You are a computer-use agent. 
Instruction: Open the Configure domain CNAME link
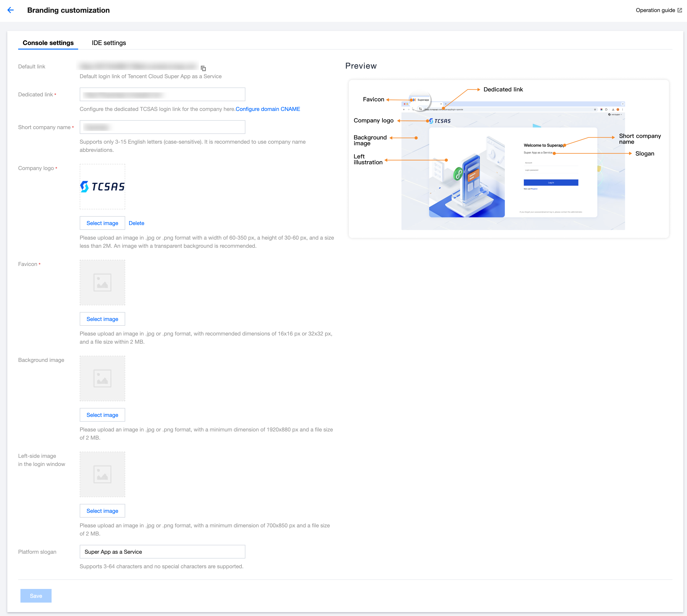[x=268, y=109]
